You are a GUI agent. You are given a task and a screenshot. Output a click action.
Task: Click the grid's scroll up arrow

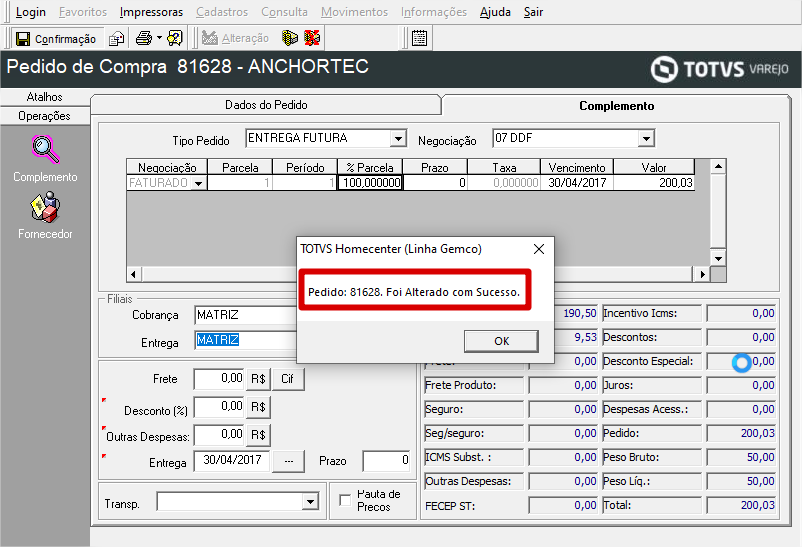tap(718, 166)
